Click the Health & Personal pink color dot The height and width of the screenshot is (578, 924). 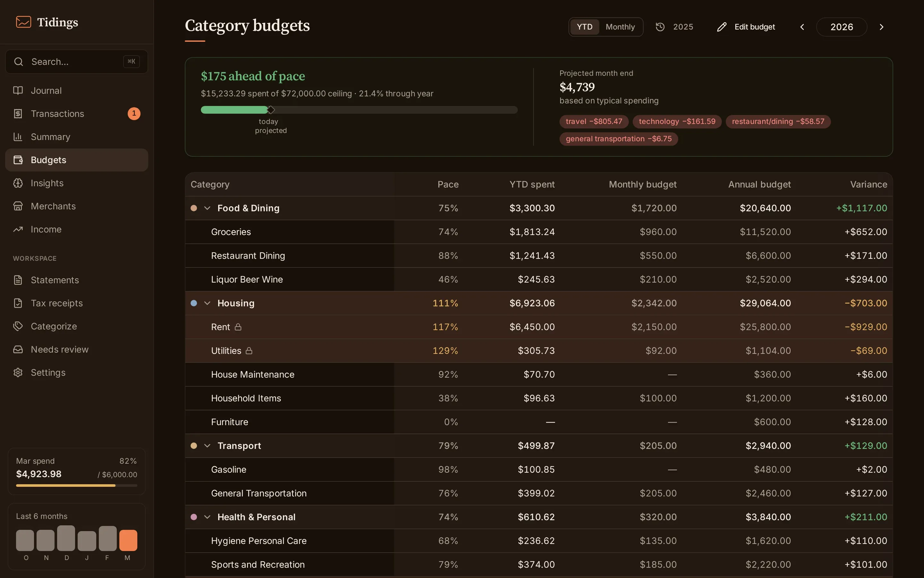point(194,517)
